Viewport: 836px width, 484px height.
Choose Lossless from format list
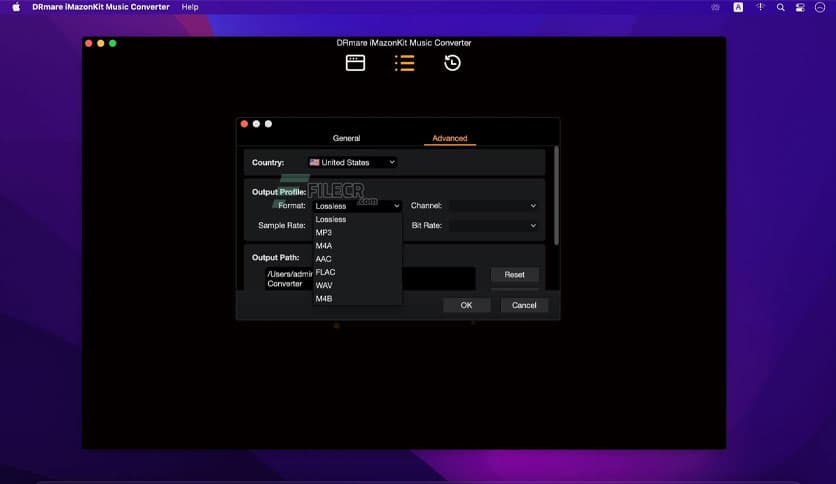click(x=357, y=219)
